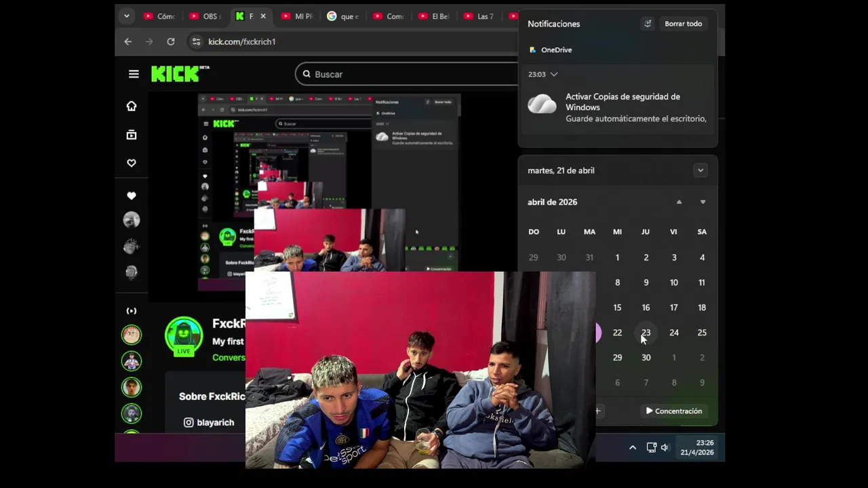Viewport: 868px width, 488px height.
Task: Select day 3 in calendar
Action: coord(673,258)
